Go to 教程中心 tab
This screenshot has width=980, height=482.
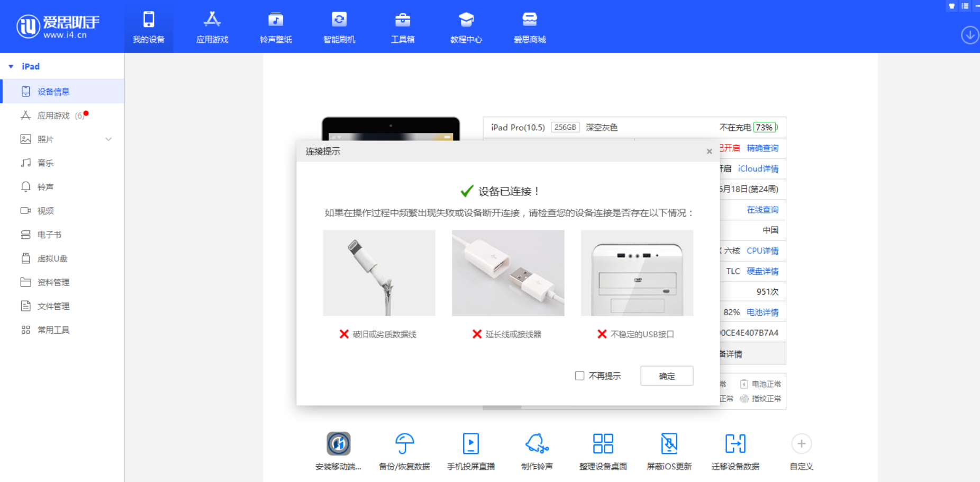466,27
